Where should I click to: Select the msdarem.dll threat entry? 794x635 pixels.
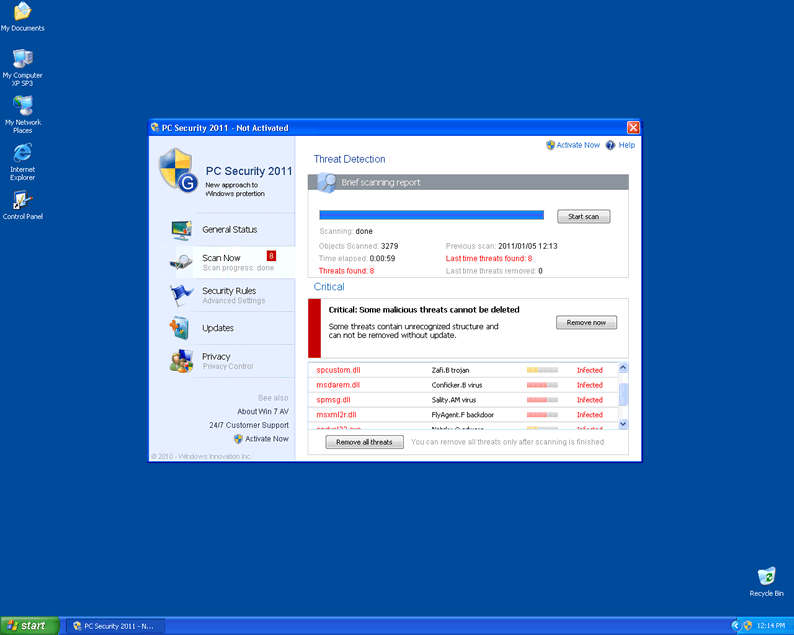[338, 385]
